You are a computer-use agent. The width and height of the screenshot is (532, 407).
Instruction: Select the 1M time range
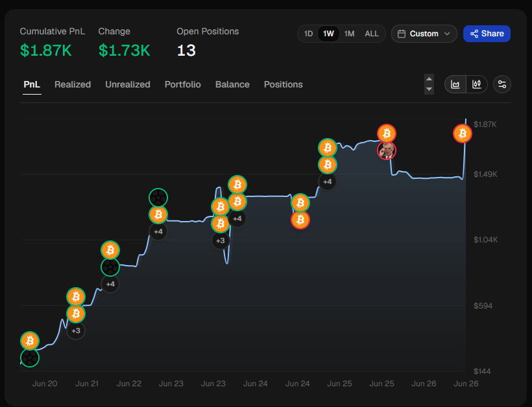point(349,34)
